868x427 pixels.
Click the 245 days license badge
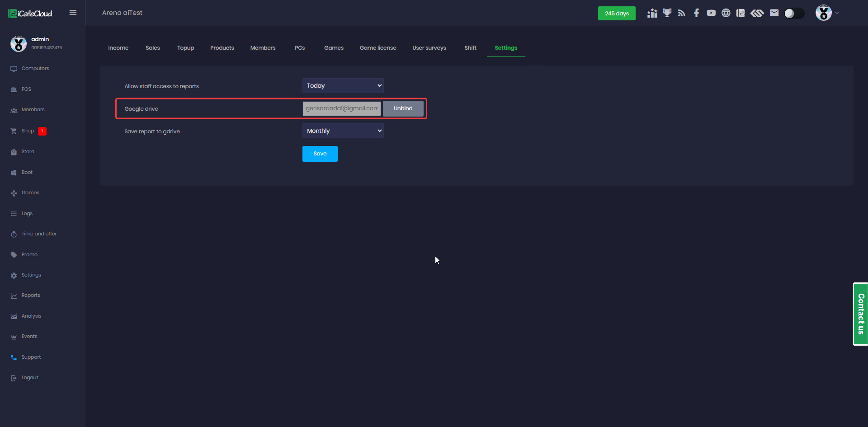click(x=617, y=14)
